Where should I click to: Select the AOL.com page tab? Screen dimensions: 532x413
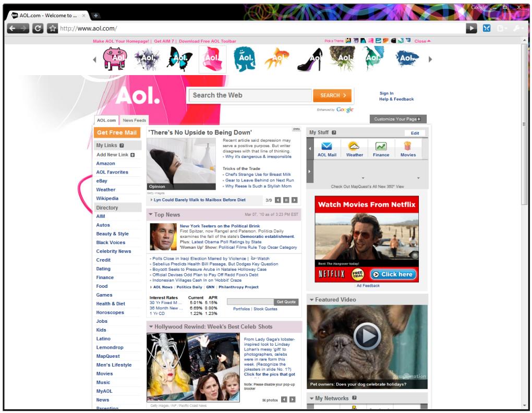click(x=106, y=120)
